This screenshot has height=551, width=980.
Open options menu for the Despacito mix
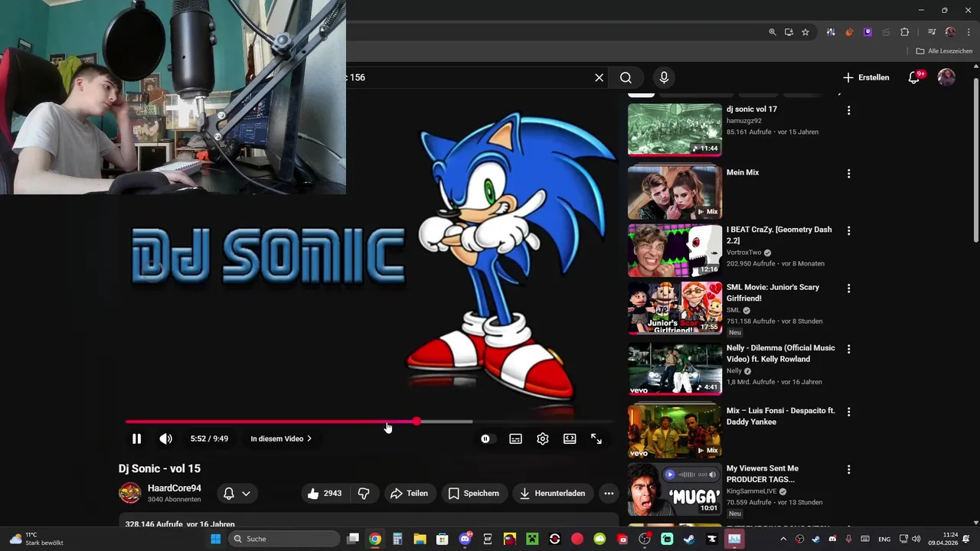[x=848, y=412]
